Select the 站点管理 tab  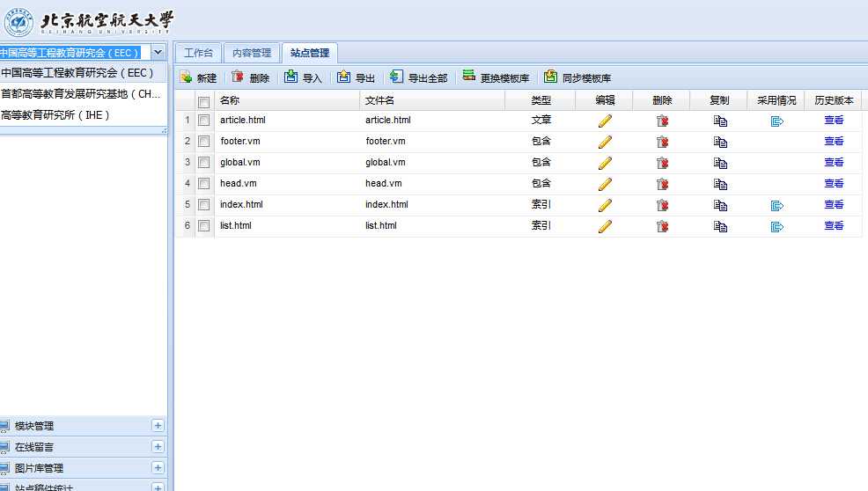click(x=310, y=53)
